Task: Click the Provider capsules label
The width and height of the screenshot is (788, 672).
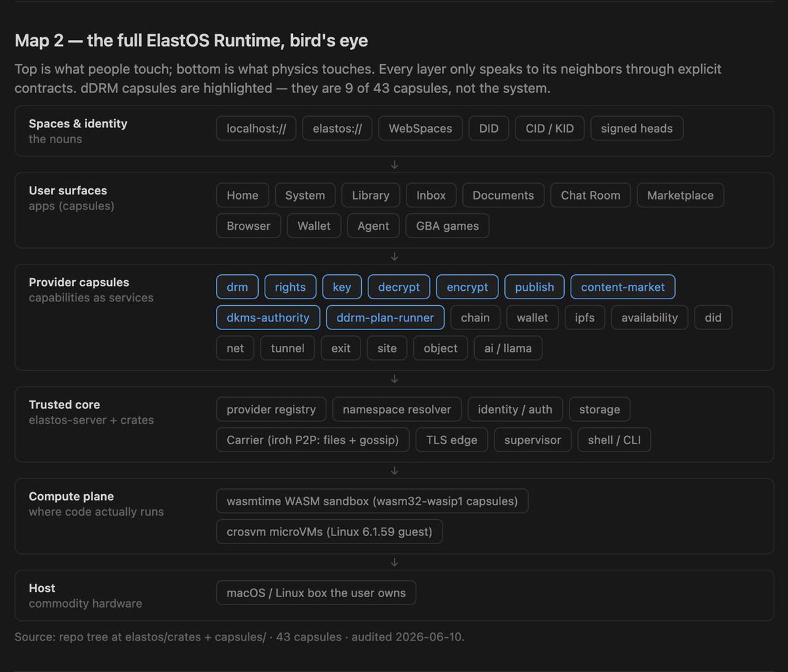Action: point(79,282)
